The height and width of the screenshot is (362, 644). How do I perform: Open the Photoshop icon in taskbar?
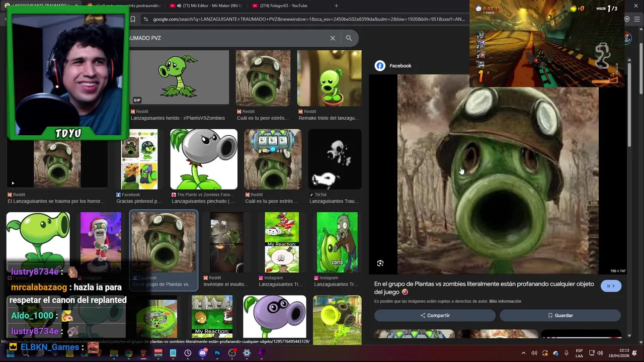217,353
